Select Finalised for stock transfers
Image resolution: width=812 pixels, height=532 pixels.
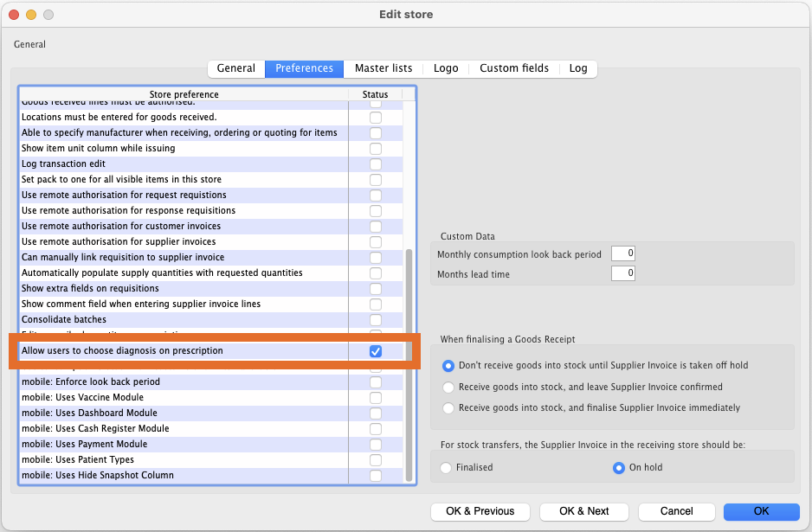click(447, 468)
